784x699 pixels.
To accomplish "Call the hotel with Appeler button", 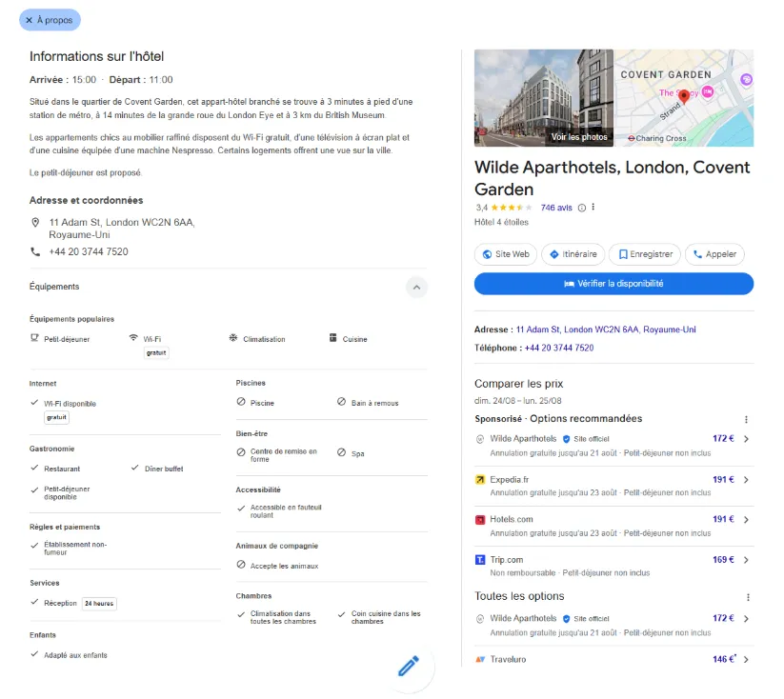I will tap(714, 254).
